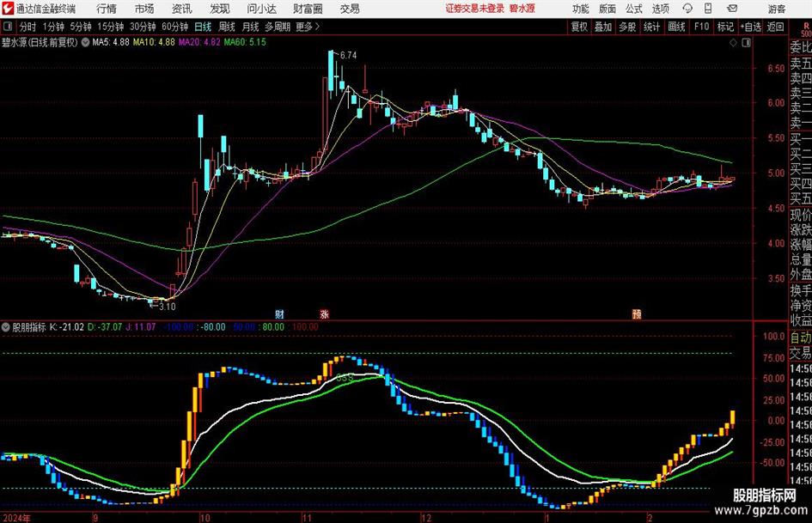Click the 3.10 low price label
This screenshot has height=523, width=812.
click(x=168, y=307)
